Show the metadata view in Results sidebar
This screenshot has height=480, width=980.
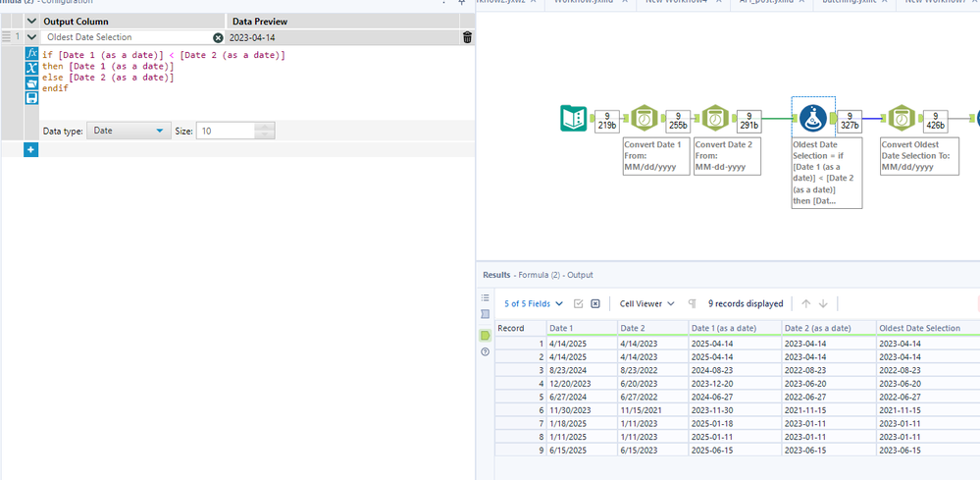coord(485,314)
